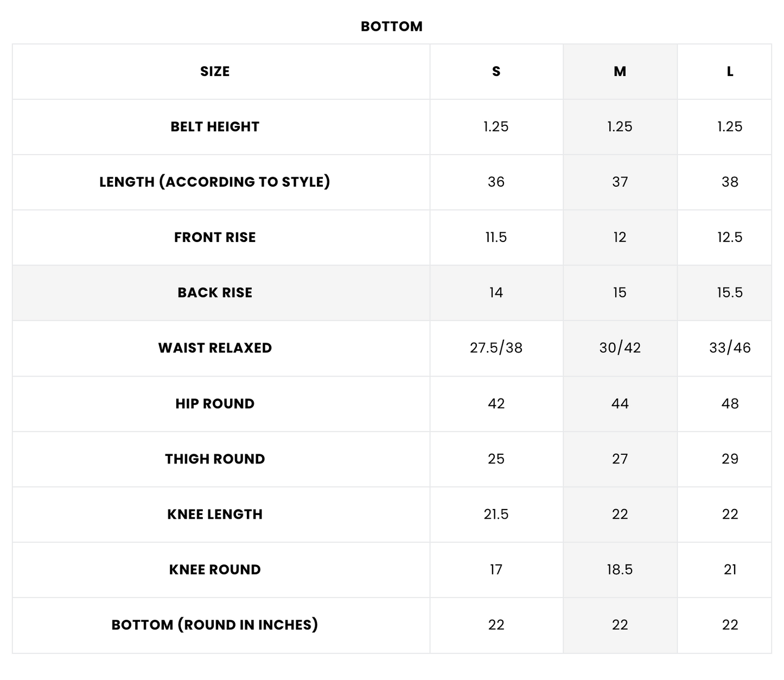784x680 pixels.
Task: Select the THIGH ROUND row label
Action: (x=215, y=459)
